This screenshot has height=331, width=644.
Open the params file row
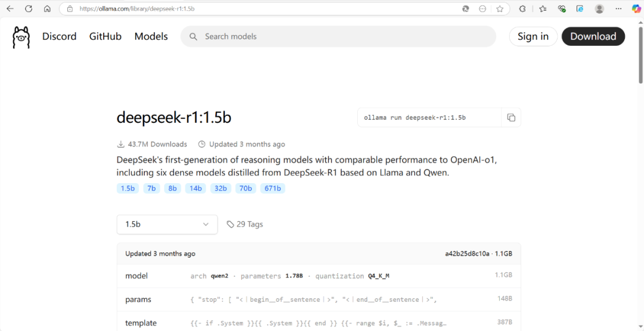point(318,299)
